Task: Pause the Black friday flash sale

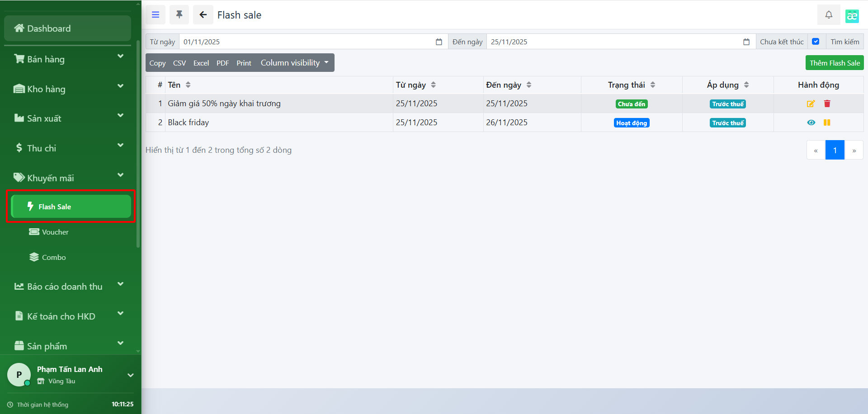Action: pyautogui.click(x=827, y=122)
